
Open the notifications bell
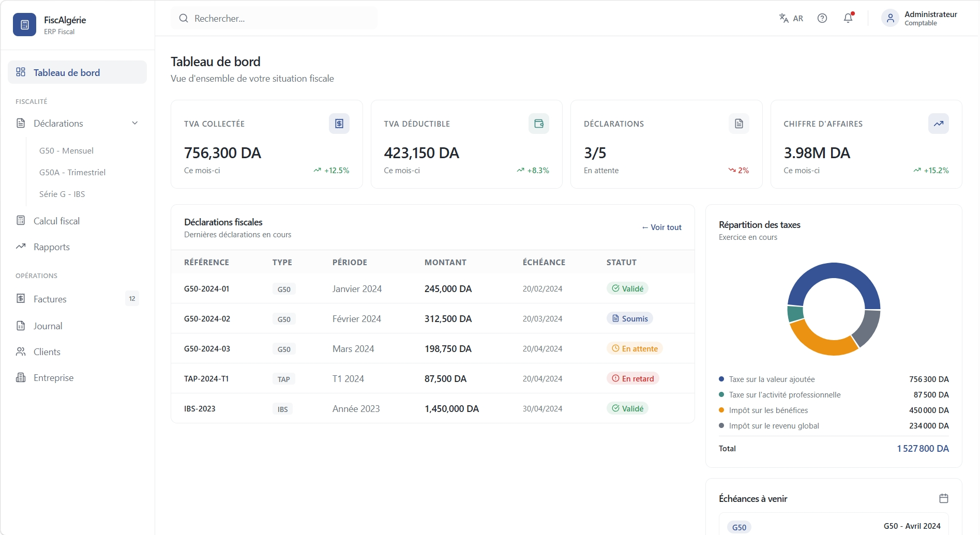click(848, 18)
